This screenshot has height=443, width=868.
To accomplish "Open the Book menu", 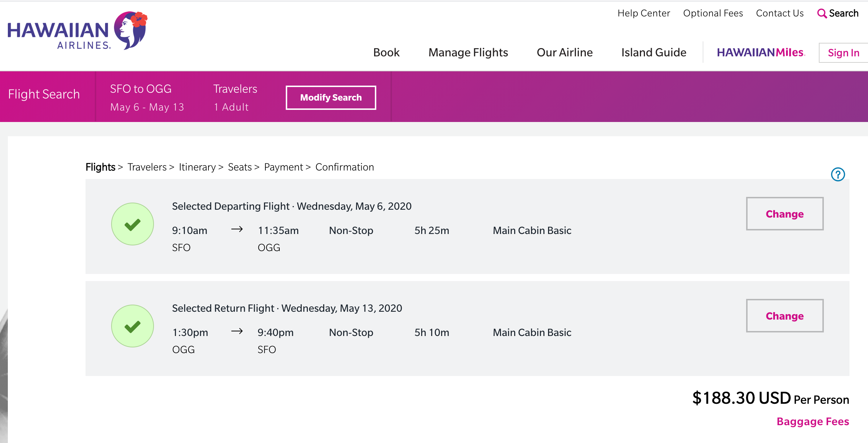I will [386, 52].
